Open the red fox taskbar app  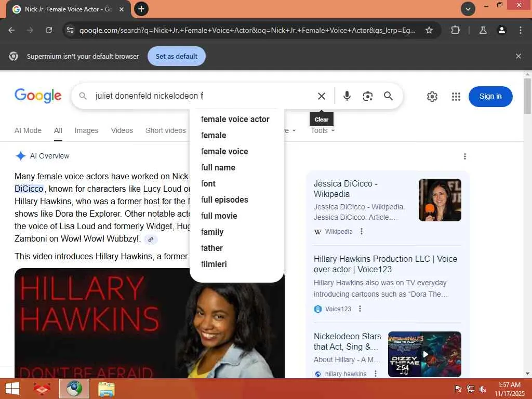tap(42, 389)
